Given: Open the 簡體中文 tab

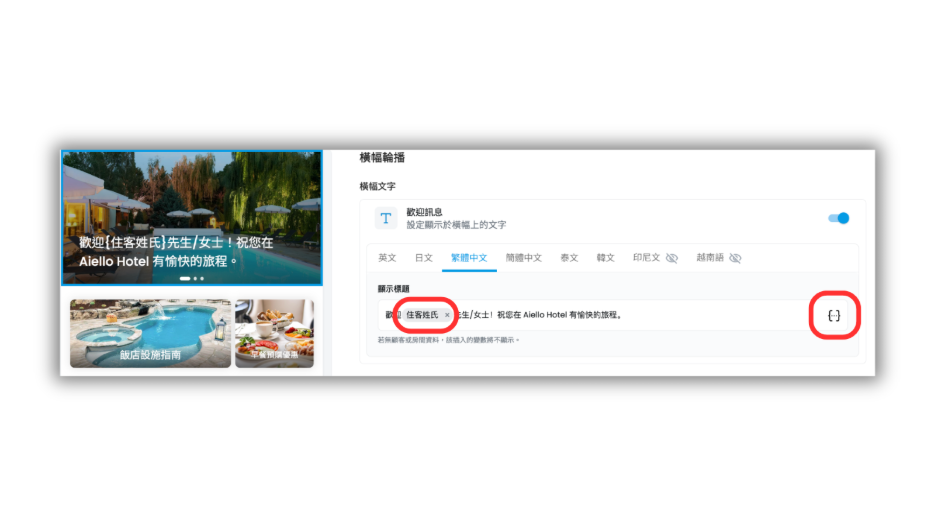Looking at the screenshot, I should [x=524, y=258].
